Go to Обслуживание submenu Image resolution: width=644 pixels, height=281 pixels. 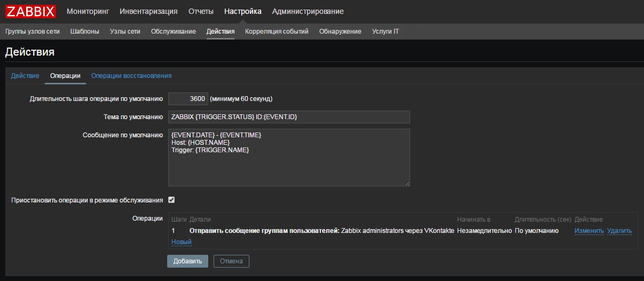174,32
